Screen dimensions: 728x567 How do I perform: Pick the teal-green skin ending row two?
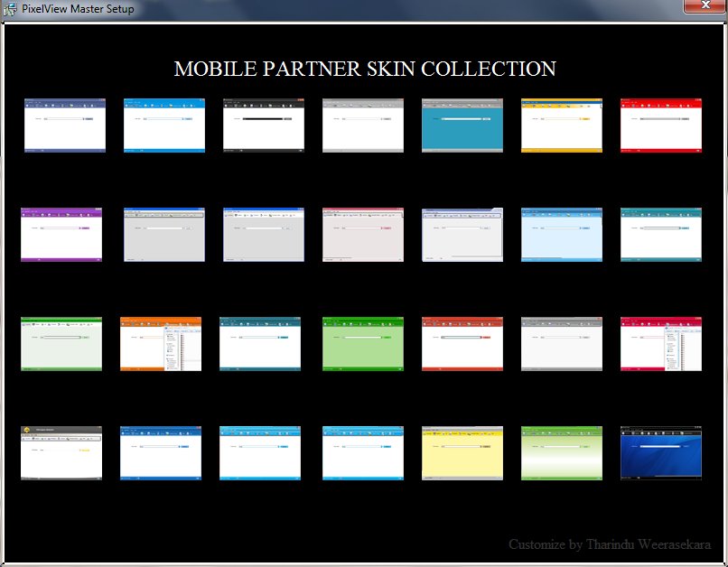(x=660, y=234)
